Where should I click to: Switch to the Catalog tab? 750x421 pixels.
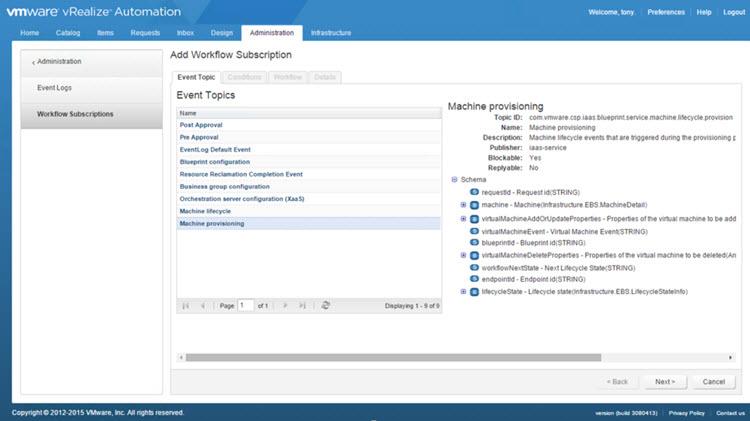[x=68, y=33]
